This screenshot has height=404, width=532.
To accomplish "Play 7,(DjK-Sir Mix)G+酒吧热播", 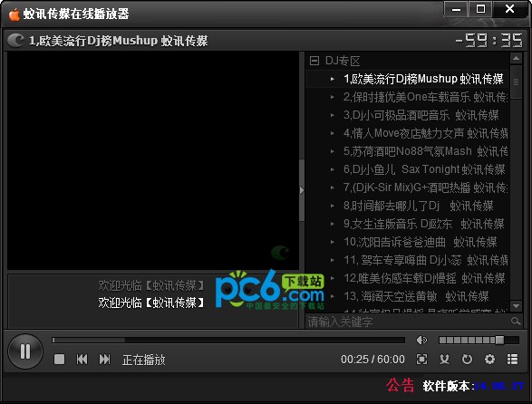I will (x=407, y=188).
